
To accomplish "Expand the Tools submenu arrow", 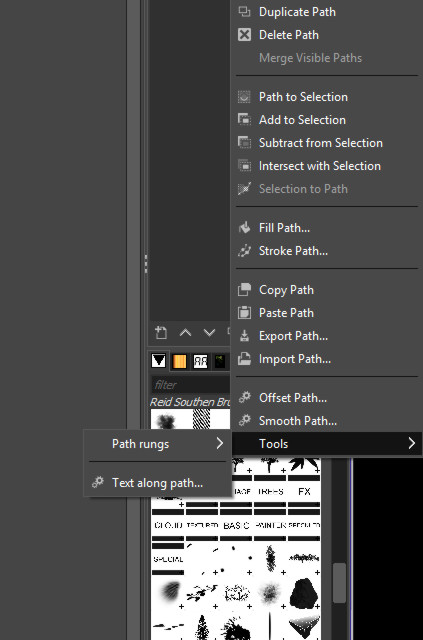I will tap(412, 443).
